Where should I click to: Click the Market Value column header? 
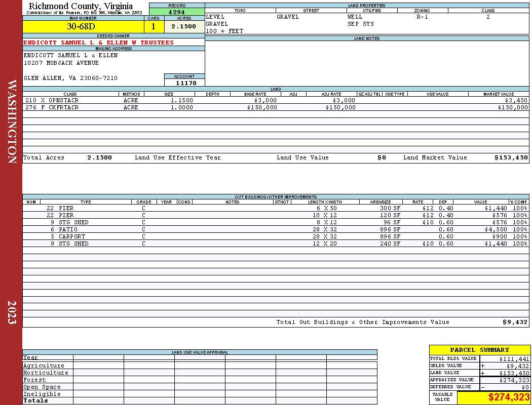tap(499, 94)
